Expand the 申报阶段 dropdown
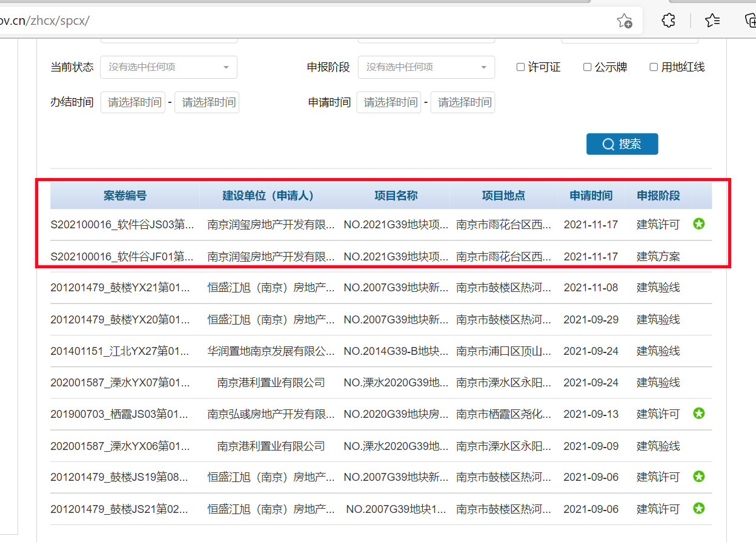This screenshot has width=756, height=542. point(426,67)
